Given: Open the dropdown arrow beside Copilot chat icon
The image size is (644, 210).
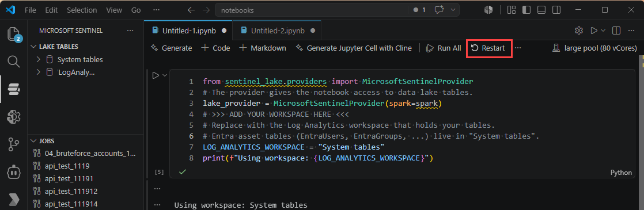Looking at the screenshot, I should (x=453, y=10).
